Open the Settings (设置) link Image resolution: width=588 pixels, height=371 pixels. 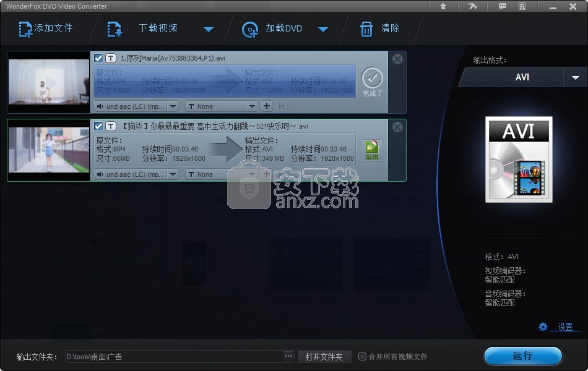coord(565,327)
